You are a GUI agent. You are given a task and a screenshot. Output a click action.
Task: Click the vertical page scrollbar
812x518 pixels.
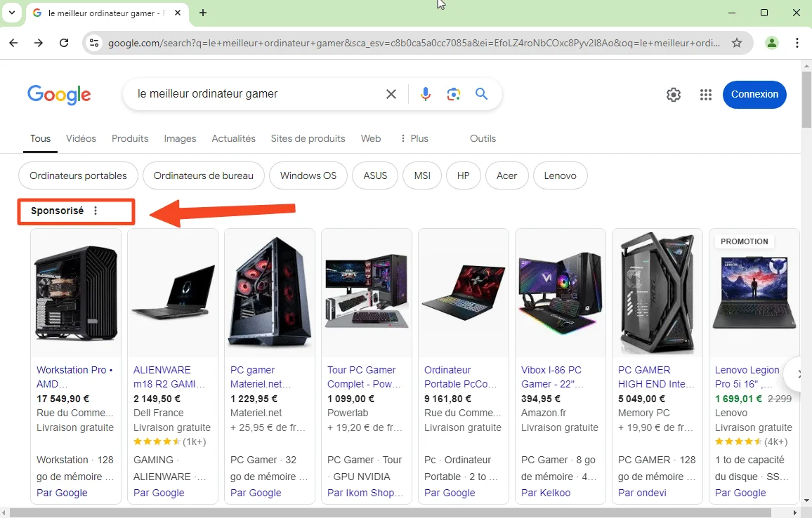pyautogui.click(x=806, y=100)
